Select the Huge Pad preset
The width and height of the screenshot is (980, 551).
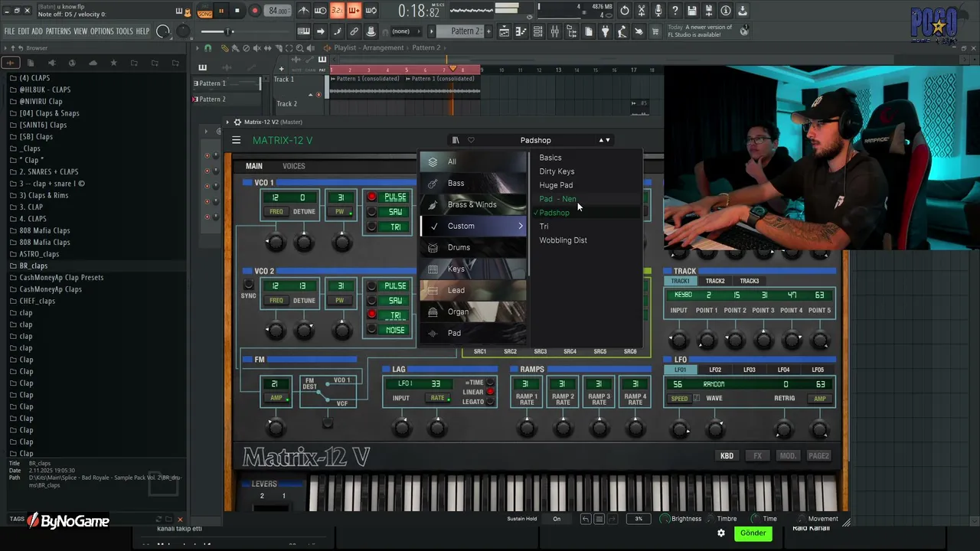pyautogui.click(x=556, y=185)
